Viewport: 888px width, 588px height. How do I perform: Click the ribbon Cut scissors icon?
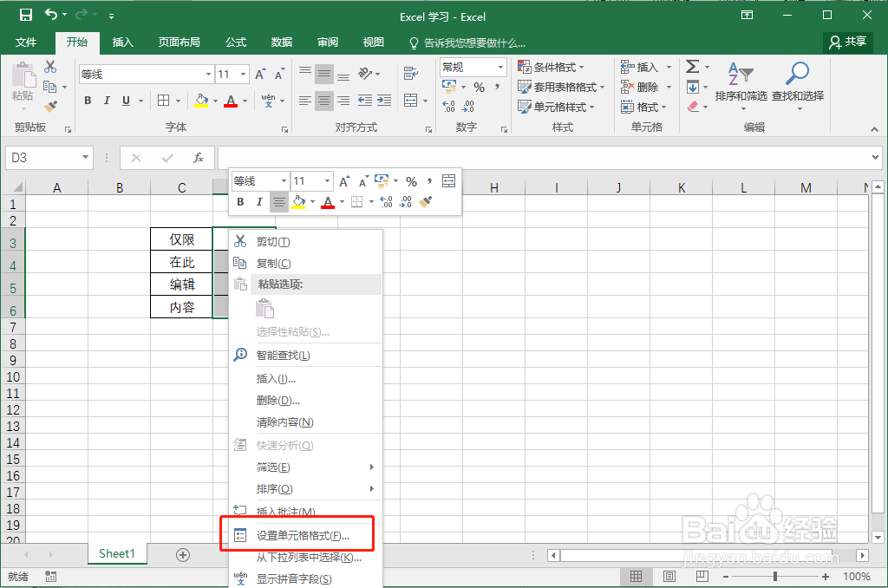pos(50,67)
